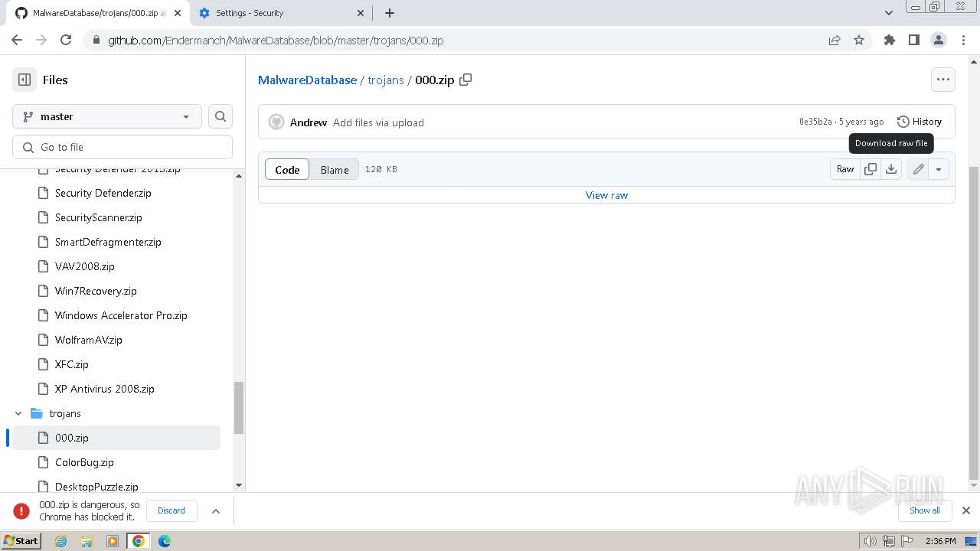Click the system tray volume icon
The height and width of the screenshot is (551, 980).
[x=870, y=541]
